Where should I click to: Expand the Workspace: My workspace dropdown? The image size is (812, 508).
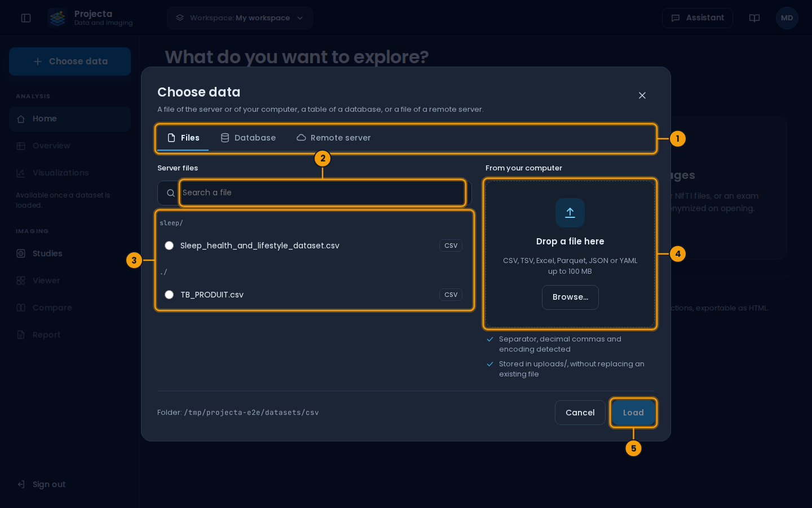(240, 18)
